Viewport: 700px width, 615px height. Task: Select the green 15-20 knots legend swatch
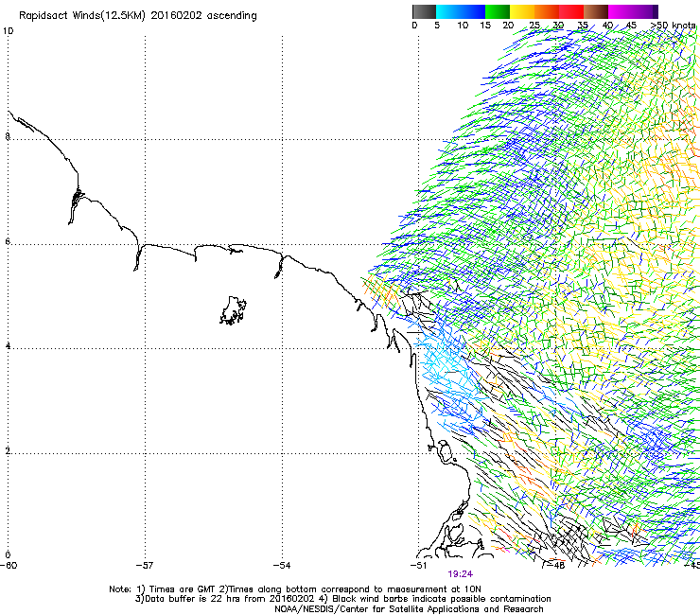tap(498, 11)
